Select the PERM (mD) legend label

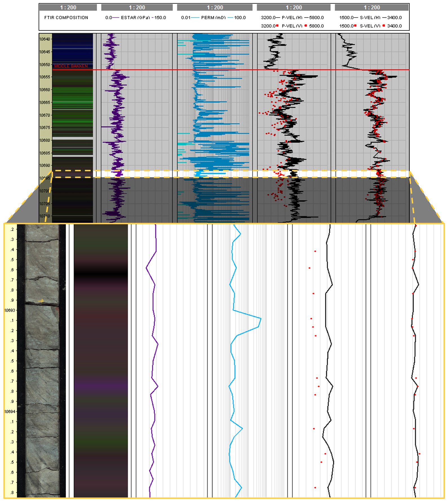click(x=213, y=17)
